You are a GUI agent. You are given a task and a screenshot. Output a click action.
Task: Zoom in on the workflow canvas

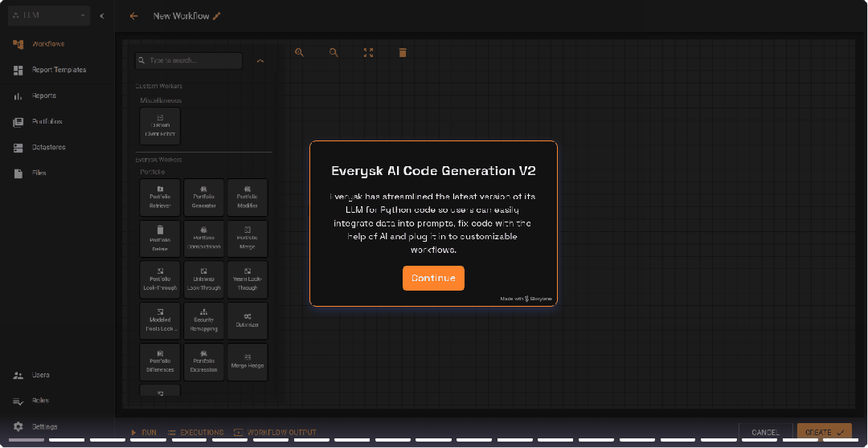click(x=300, y=52)
